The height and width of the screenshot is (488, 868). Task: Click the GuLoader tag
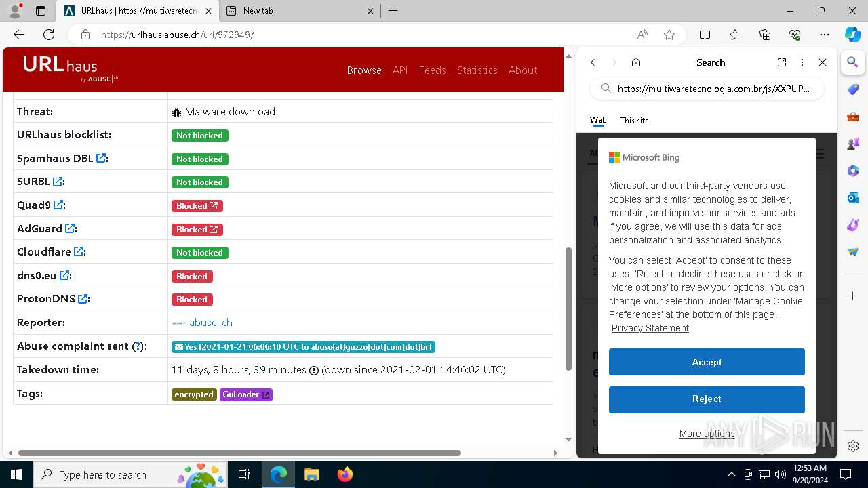(245, 394)
